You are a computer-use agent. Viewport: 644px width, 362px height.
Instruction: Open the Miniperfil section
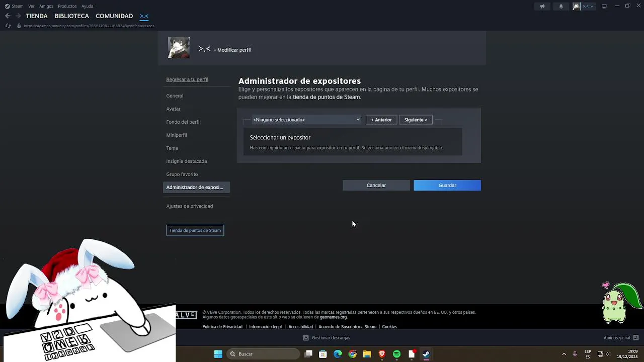[x=177, y=135]
